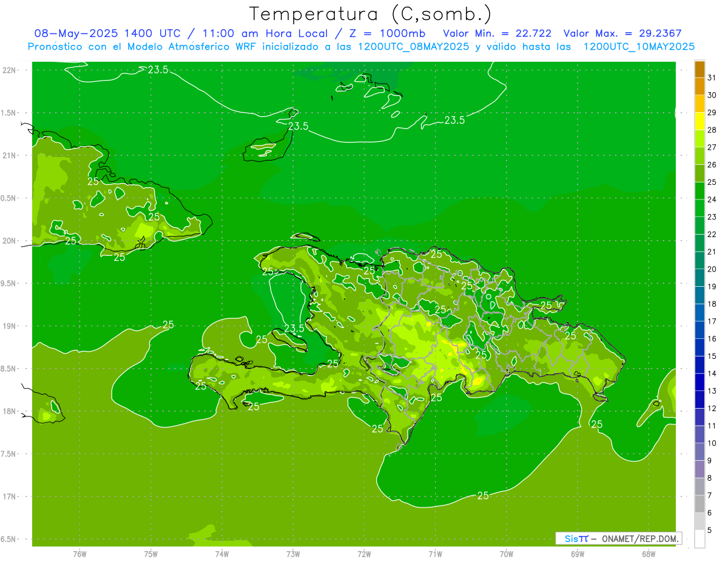The height and width of the screenshot is (562, 728).
Task: Click 'Modelo Atmósferico WRF' in the subtitle
Action: click(x=198, y=47)
